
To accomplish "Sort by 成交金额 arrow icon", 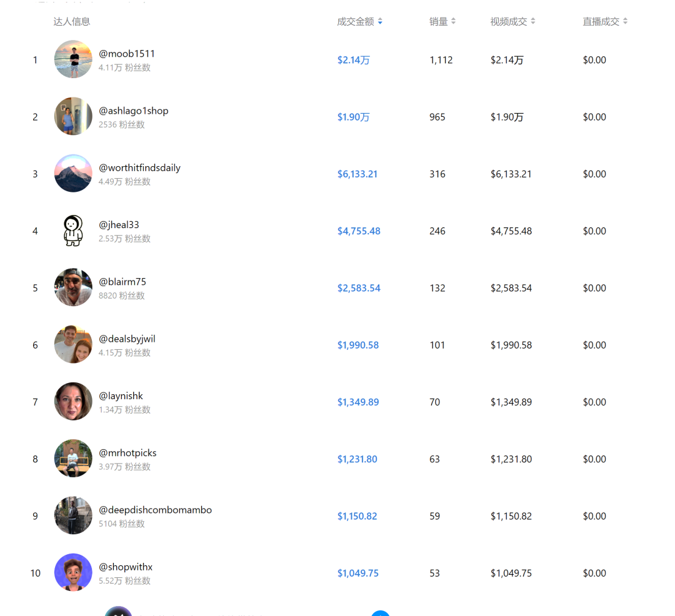I will tap(380, 21).
